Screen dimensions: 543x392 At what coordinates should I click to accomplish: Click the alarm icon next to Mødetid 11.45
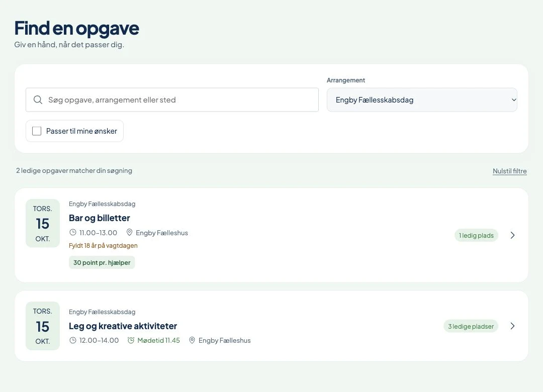[x=131, y=340]
